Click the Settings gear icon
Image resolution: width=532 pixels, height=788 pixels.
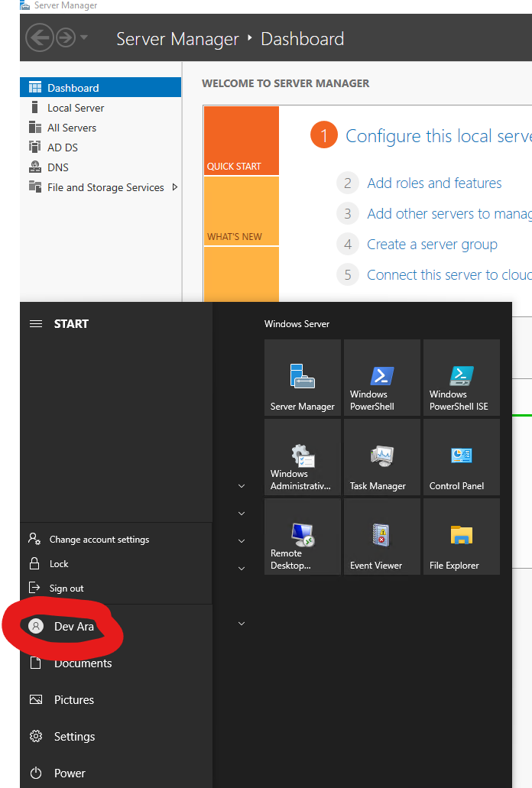pyautogui.click(x=36, y=736)
